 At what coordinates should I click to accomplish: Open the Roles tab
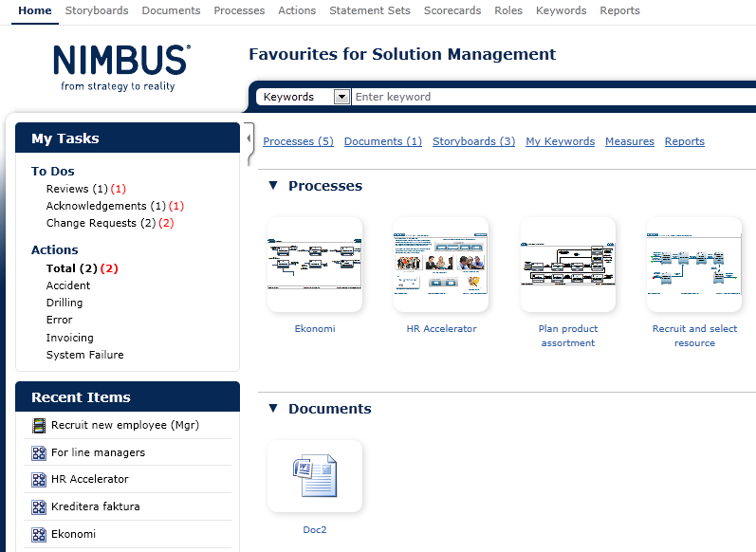[508, 10]
